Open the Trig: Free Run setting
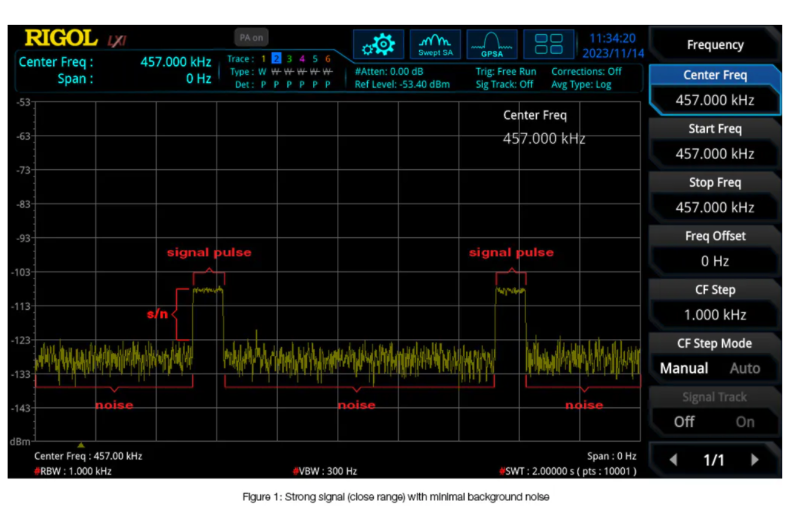This screenshot has width=794, height=532. pos(505,72)
